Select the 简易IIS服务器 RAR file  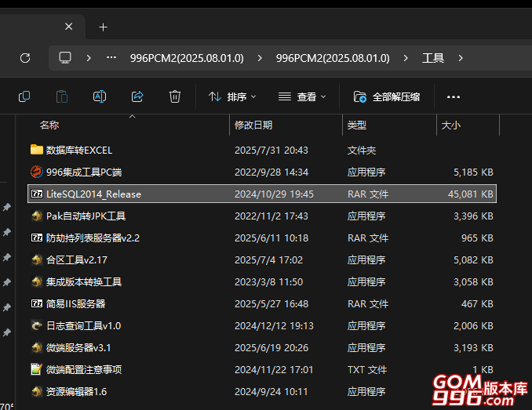75,303
